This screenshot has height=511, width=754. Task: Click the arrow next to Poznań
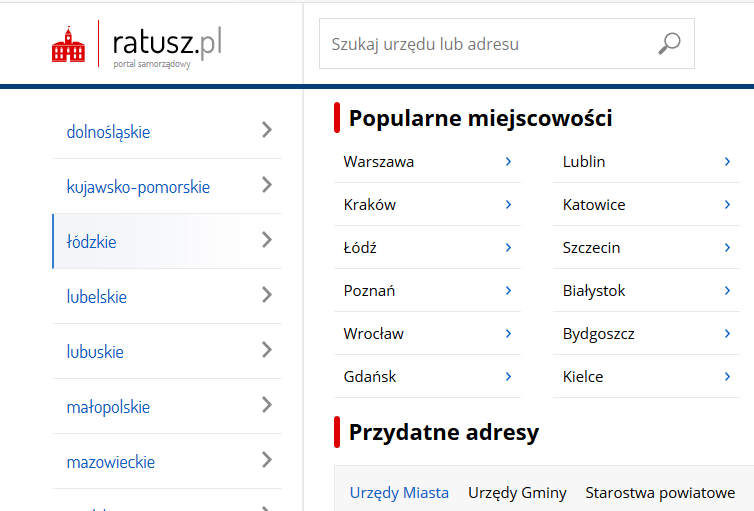coord(508,290)
